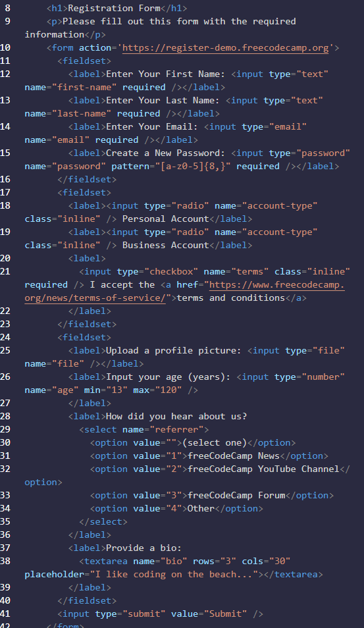Place cursor on the h1 Registration Form text

[x=114, y=8]
